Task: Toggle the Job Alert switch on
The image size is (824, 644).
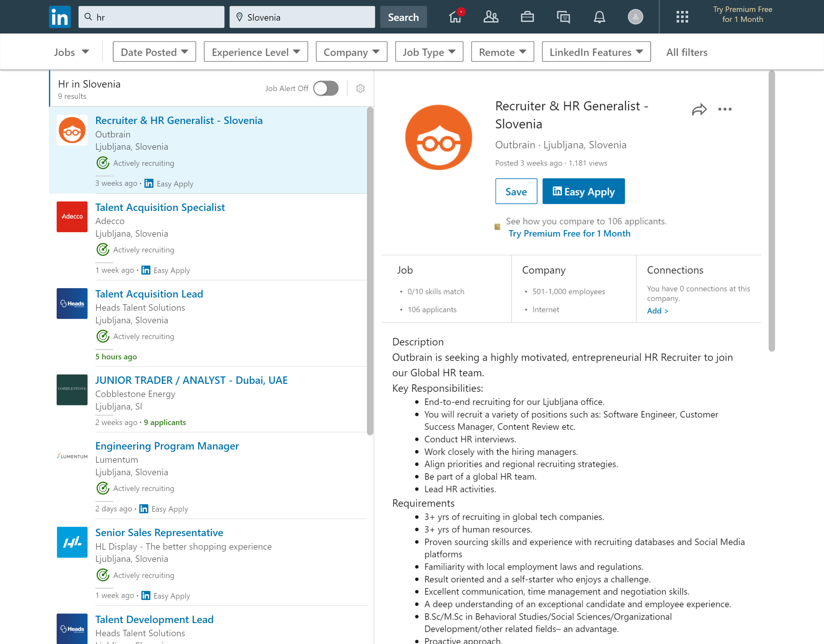Action: tap(326, 88)
